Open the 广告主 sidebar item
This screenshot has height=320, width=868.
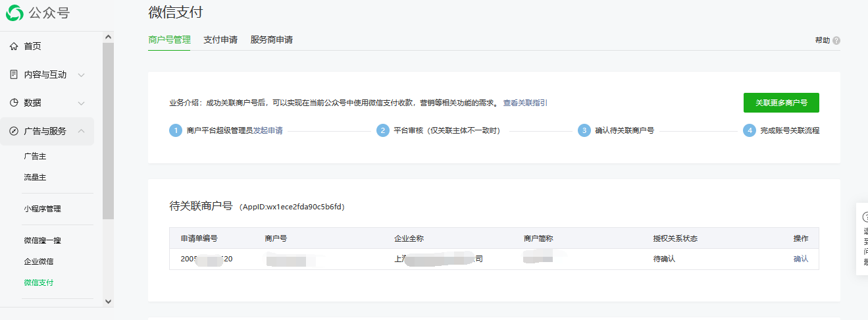coord(35,157)
